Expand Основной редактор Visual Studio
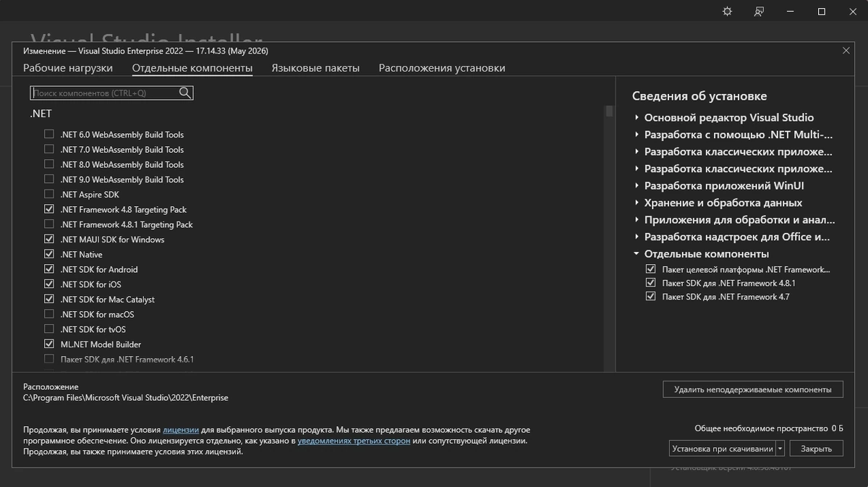Screen dimensions: 868x487 pos(637,117)
